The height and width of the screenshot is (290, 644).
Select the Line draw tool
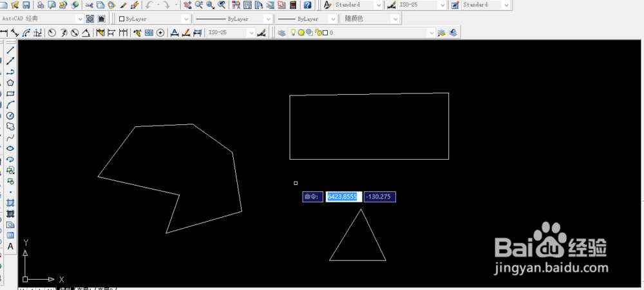click(10, 50)
